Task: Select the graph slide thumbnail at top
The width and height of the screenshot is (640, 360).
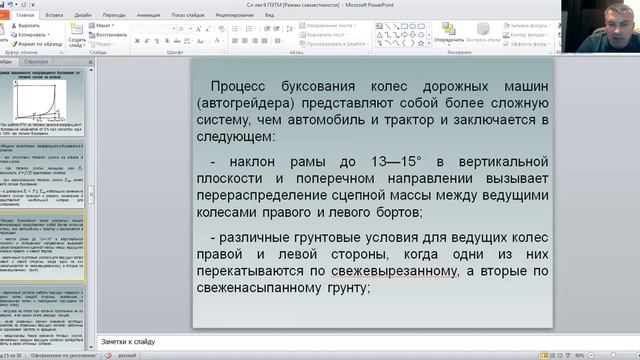Action: click(x=41, y=102)
